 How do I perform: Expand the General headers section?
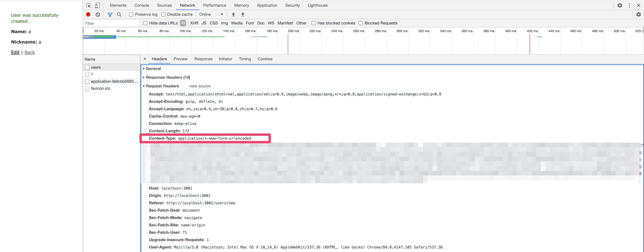coord(153,69)
